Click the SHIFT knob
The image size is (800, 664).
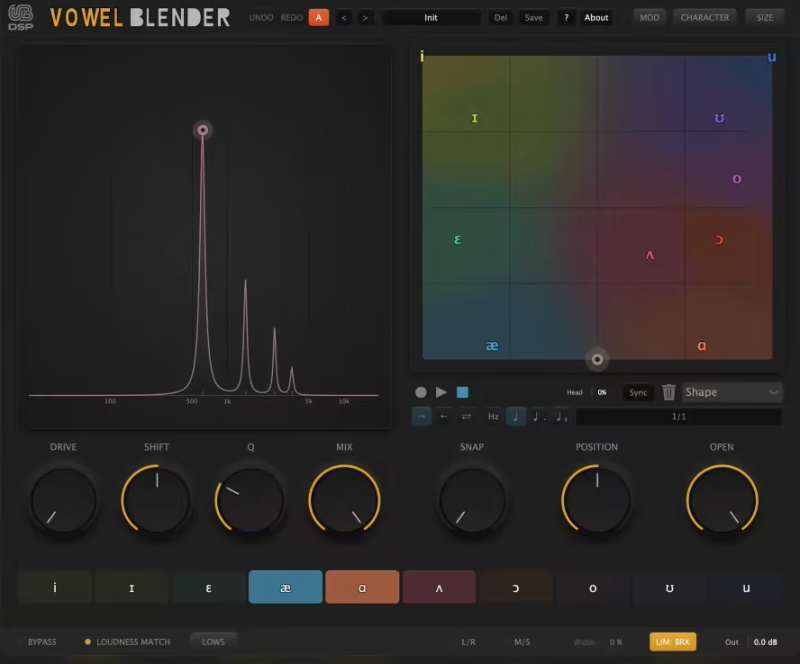(157, 500)
